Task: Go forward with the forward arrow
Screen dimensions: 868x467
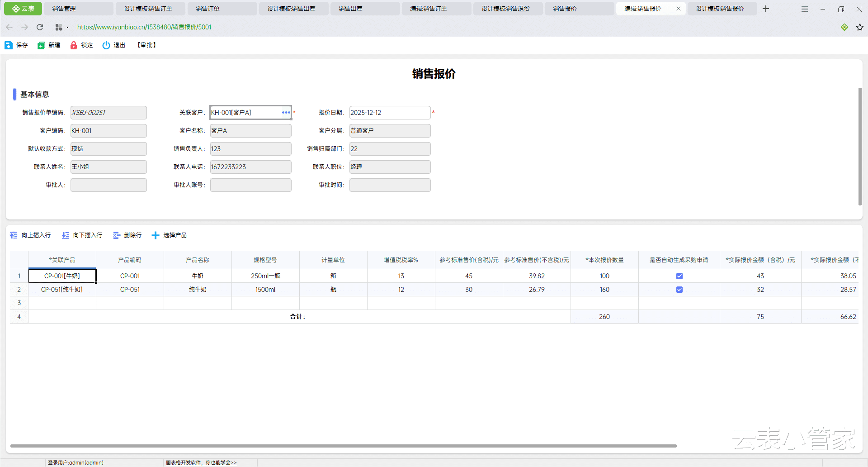Action: pos(25,27)
